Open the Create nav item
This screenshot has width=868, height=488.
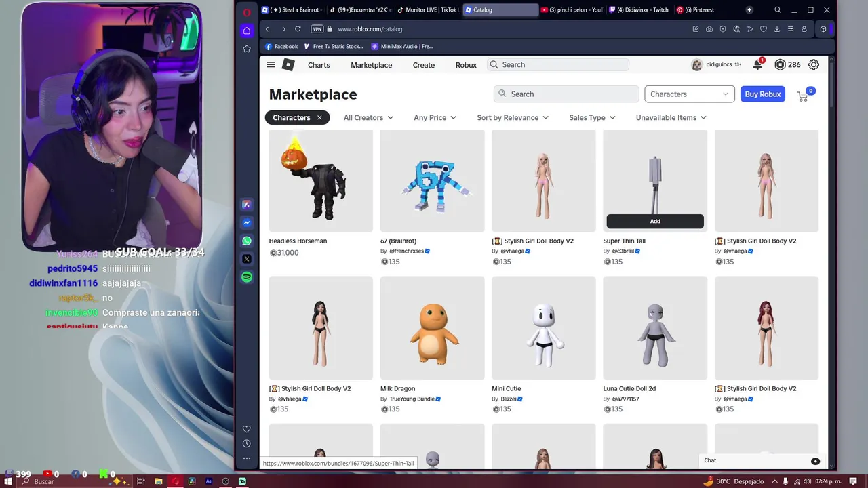click(424, 65)
